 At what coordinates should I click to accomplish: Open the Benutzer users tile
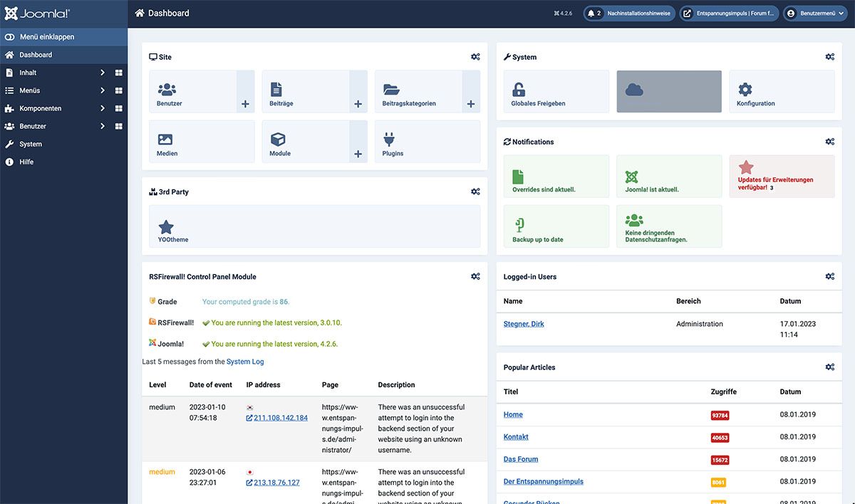tap(192, 91)
